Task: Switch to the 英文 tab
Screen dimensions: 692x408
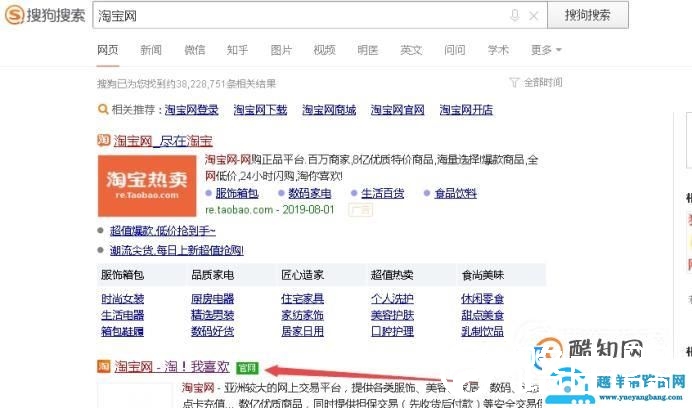Action: click(x=411, y=50)
